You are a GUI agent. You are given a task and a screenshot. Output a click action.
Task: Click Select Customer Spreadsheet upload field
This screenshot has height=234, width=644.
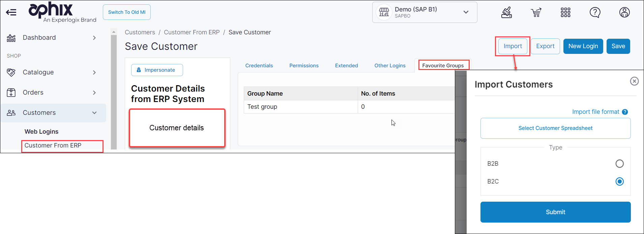[x=555, y=128]
